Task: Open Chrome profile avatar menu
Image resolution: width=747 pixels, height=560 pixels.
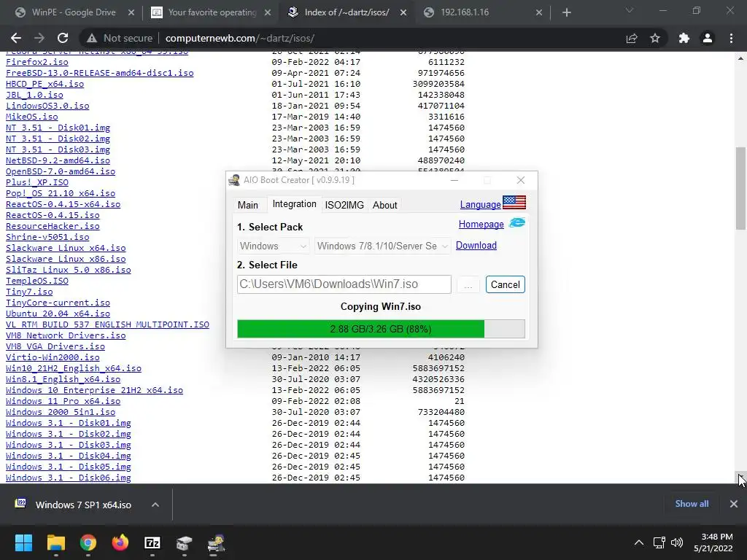Action: [708, 38]
